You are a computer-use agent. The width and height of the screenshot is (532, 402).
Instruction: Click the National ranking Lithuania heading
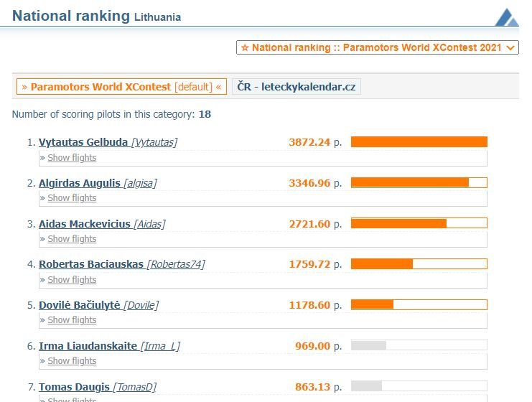(96, 16)
